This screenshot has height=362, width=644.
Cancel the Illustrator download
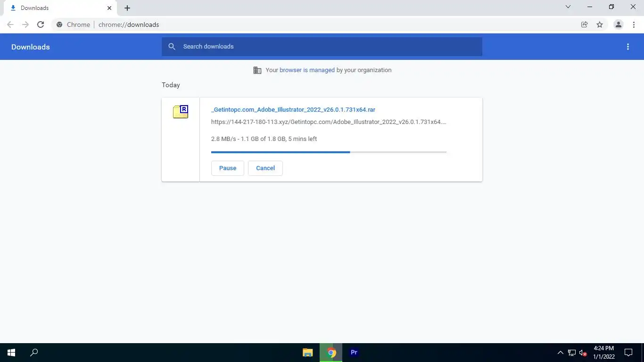265,168
